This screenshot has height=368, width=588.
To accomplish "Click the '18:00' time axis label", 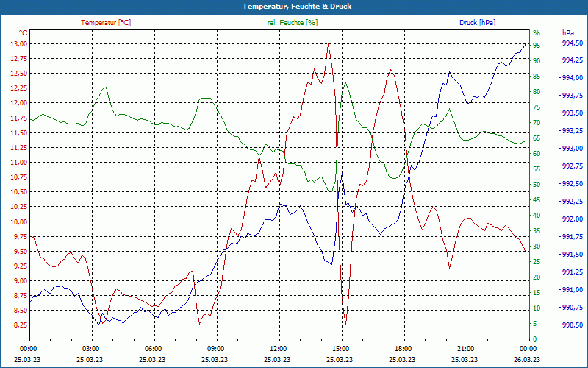I will coord(402,348).
